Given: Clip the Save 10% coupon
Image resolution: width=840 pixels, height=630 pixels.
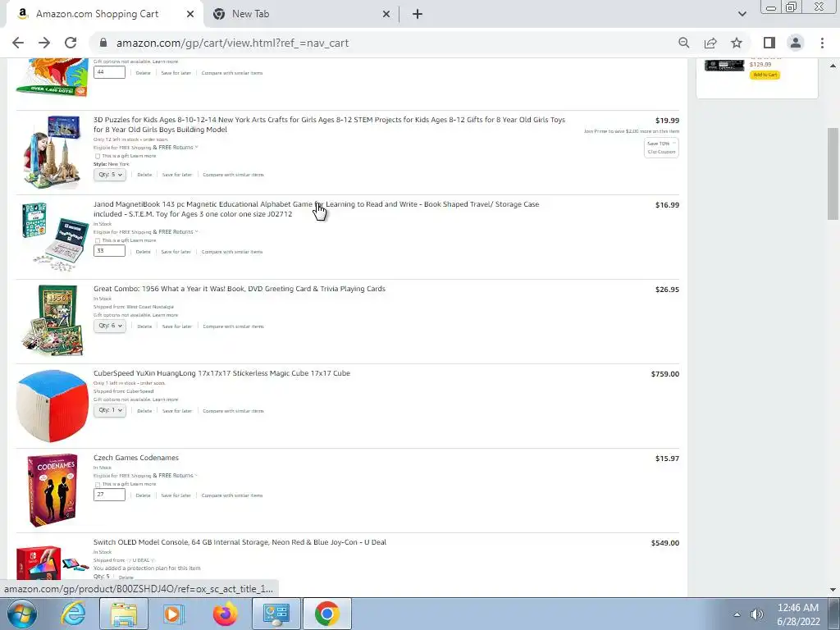Looking at the screenshot, I should click(x=662, y=148).
